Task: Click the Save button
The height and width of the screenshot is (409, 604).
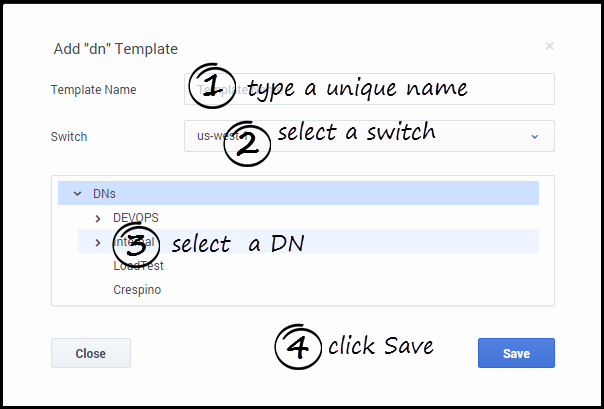Action: point(516,353)
